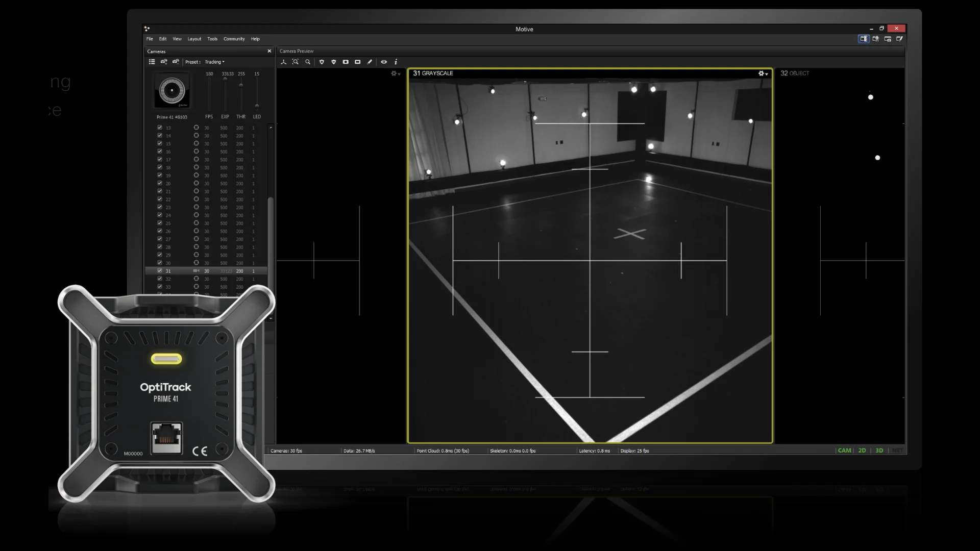The image size is (980, 551).
Task: Uncheck camera 20 checkbox
Action: click(160, 183)
